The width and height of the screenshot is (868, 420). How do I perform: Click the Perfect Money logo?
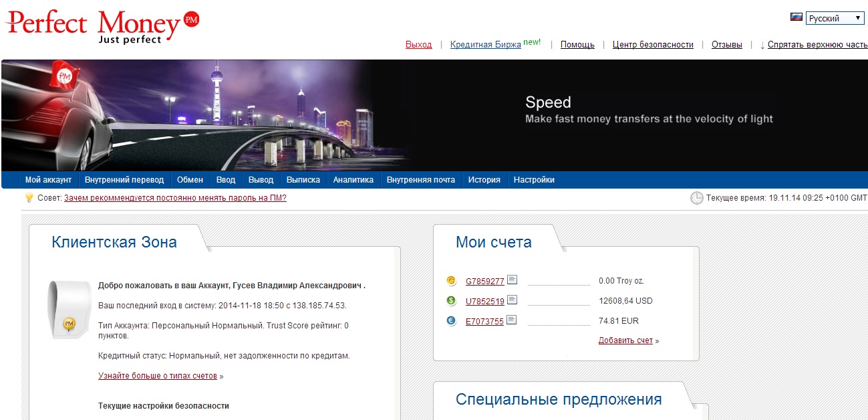pos(102,27)
